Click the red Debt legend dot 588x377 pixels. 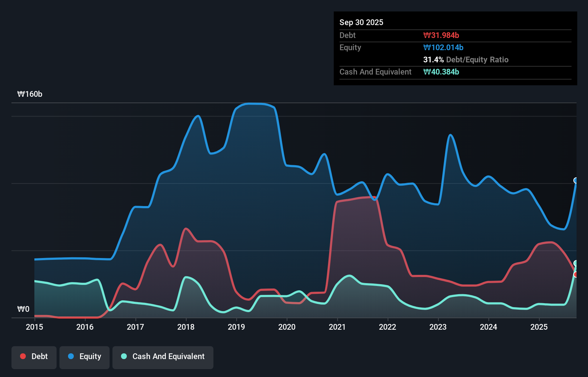pos(23,356)
